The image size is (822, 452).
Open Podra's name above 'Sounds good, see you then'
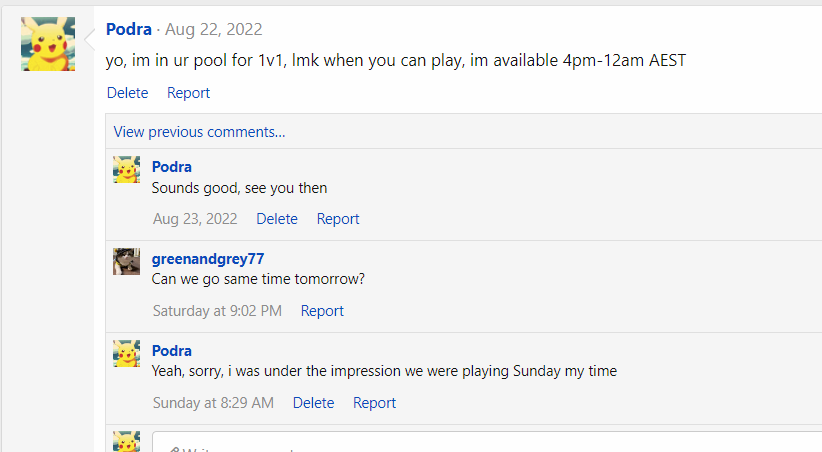click(171, 167)
